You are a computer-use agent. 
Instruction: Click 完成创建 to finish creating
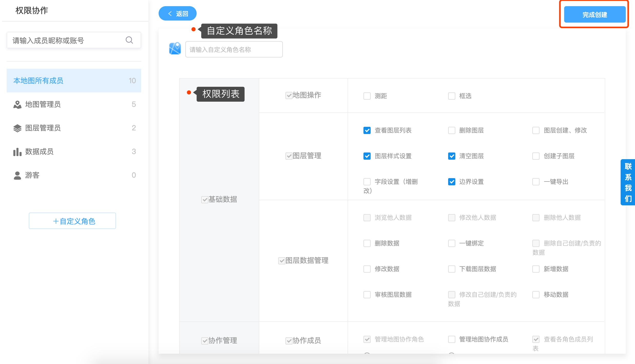point(595,15)
